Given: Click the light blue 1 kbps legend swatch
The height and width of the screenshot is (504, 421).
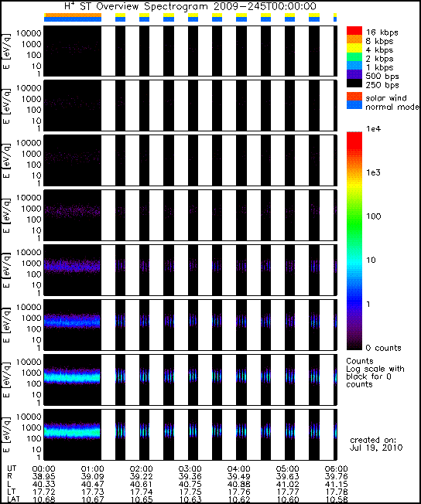Looking at the screenshot, I should (x=354, y=66).
